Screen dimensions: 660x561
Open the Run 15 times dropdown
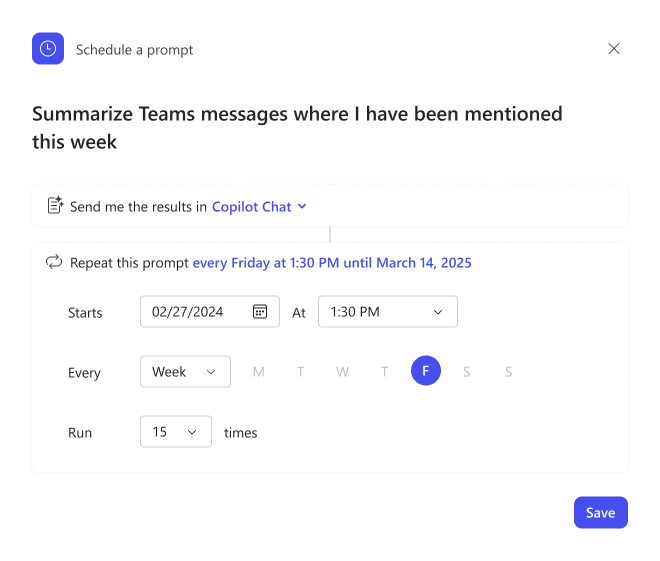click(x=176, y=431)
